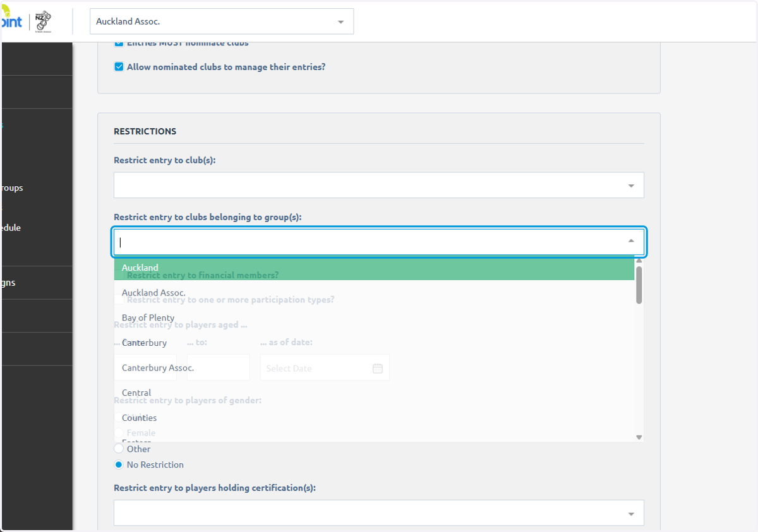Open Restrict entry to club(s) dropdown
The image size is (758, 532).
(379, 186)
